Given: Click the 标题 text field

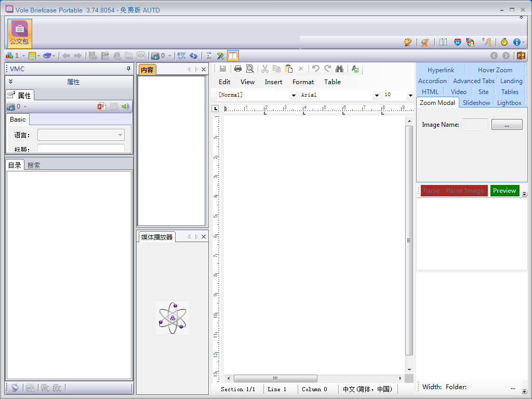Looking at the screenshot, I should point(81,148).
